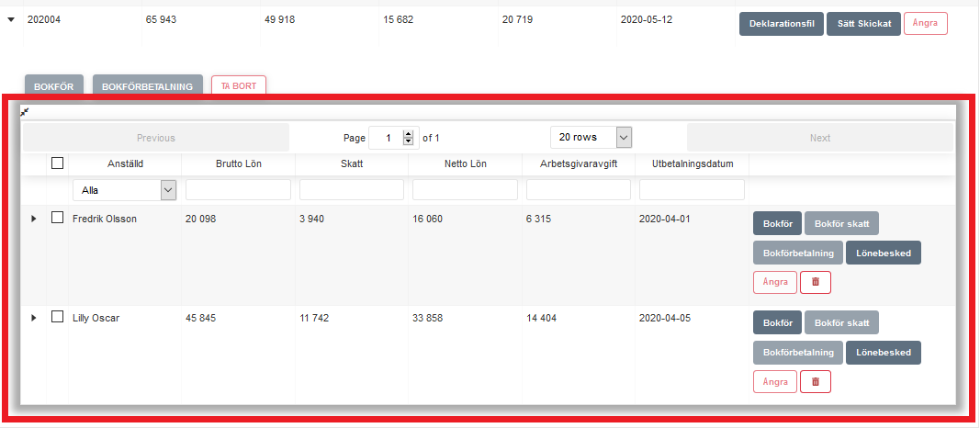
Task: Click the collapse panel icon above the table
Action: pyautogui.click(x=26, y=111)
